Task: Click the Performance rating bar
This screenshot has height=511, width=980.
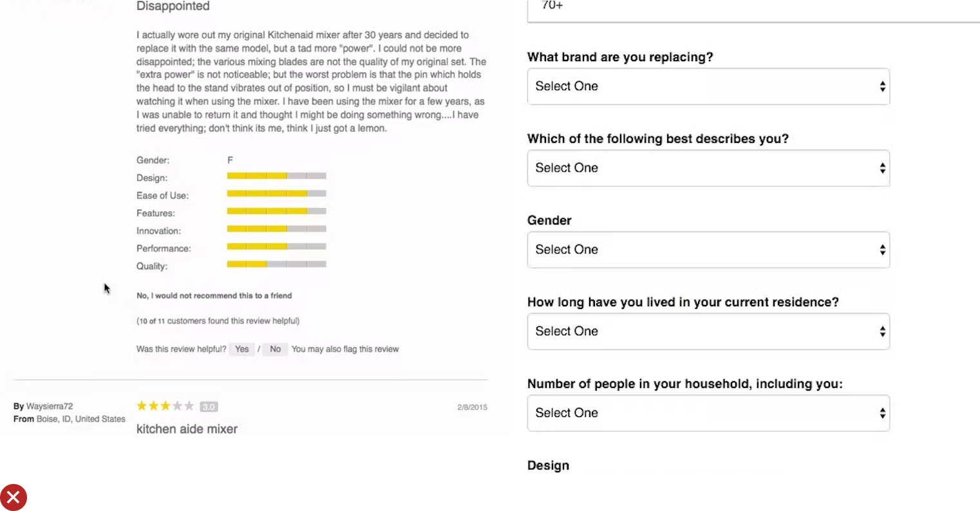Action: [x=276, y=246]
